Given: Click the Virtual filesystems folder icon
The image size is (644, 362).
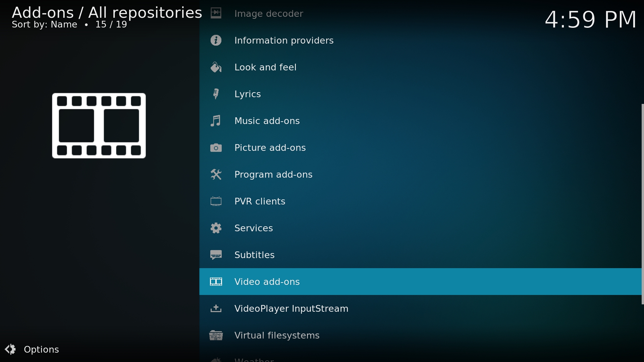Looking at the screenshot, I should 216,336.
